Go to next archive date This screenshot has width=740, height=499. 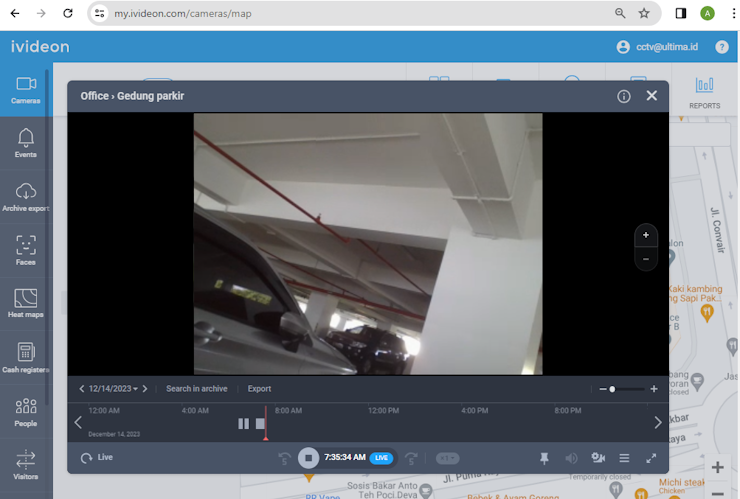pos(145,389)
